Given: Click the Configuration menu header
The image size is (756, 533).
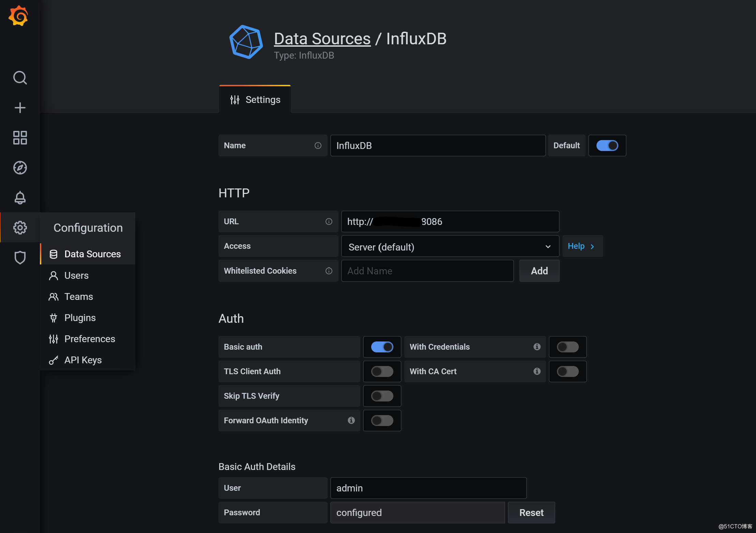Looking at the screenshot, I should click(88, 228).
